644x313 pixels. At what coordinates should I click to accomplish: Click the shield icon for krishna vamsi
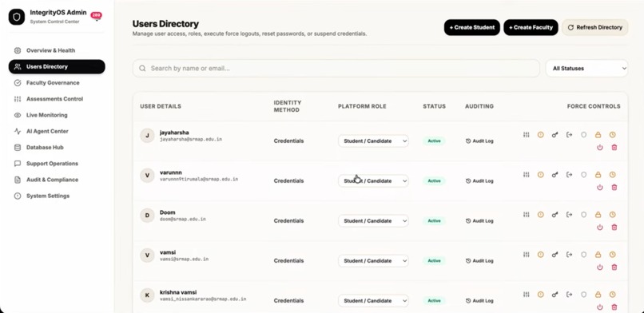(x=583, y=294)
